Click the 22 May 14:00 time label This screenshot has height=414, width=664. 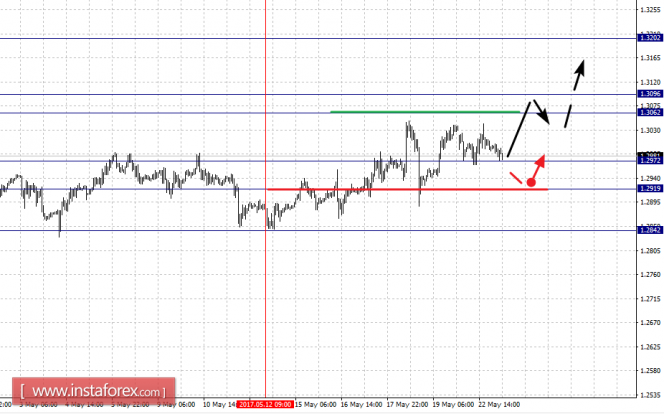pyautogui.click(x=499, y=405)
